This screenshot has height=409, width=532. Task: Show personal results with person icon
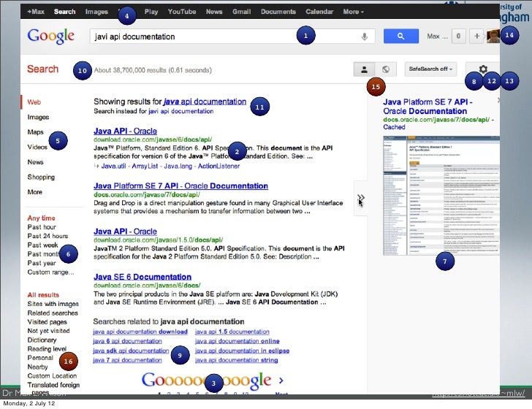pos(364,69)
